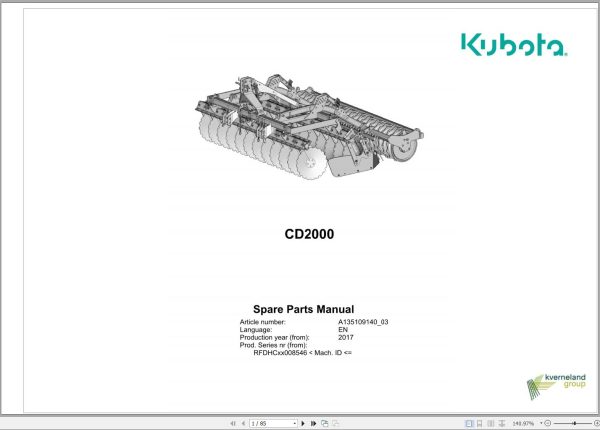
Task: Click article number A135109140_03
Action: tap(363, 322)
